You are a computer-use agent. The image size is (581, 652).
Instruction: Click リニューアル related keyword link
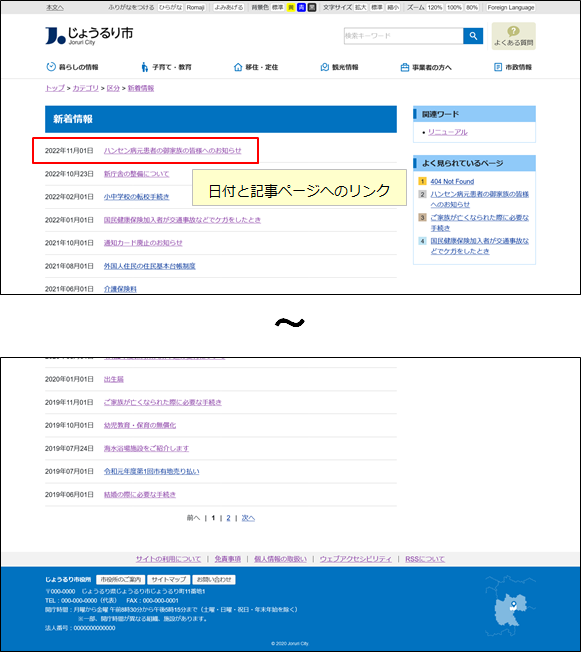(x=447, y=132)
